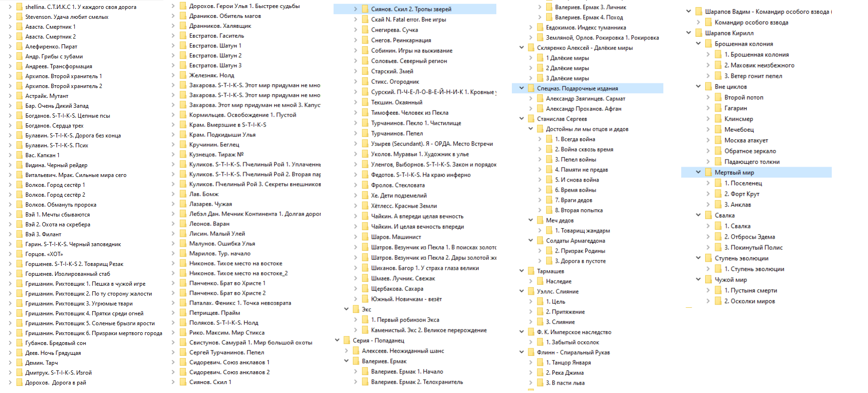Collapse the Чужой мир folder
Image resolution: width=868 pixels, height=393 pixels.
click(698, 280)
